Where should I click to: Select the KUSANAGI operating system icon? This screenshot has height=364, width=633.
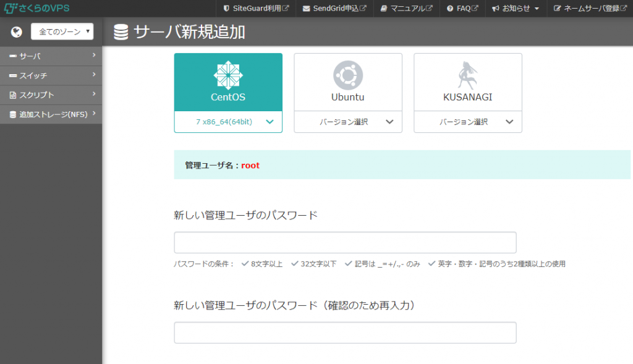[467, 77]
